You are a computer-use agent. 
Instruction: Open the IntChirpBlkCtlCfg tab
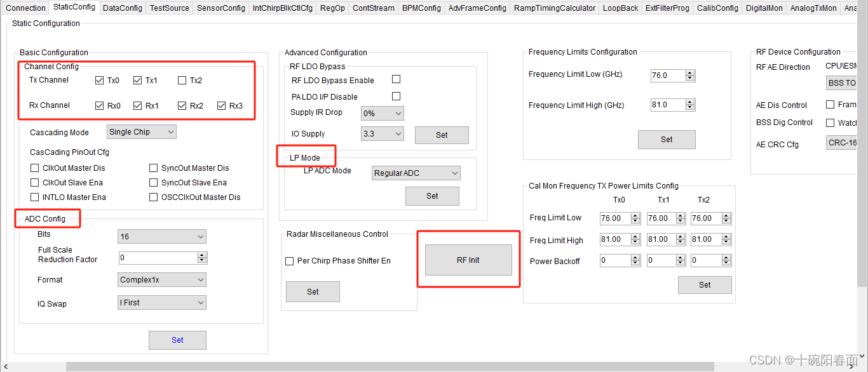click(x=283, y=8)
